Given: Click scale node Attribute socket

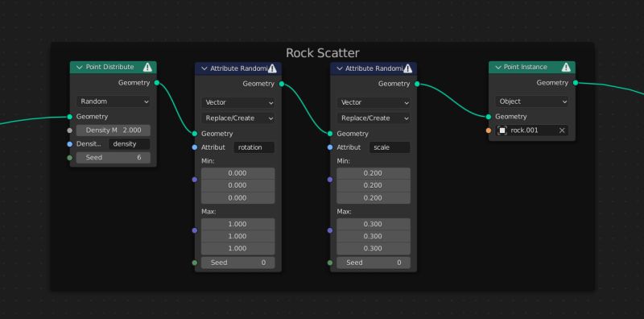Looking at the screenshot, I should pyautogui.click(x=330, y=147).
